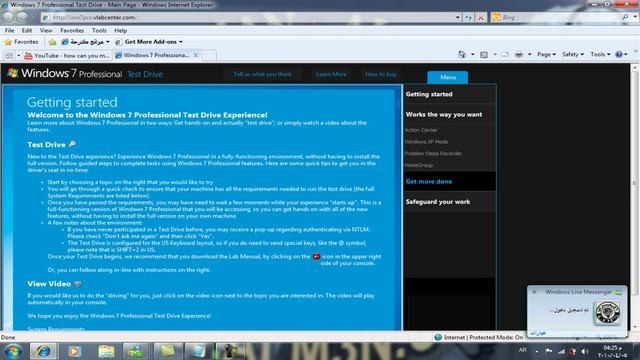Open the Page command bar menu
The height and width of the screenshot is (360, 640).
pos(546,54)
